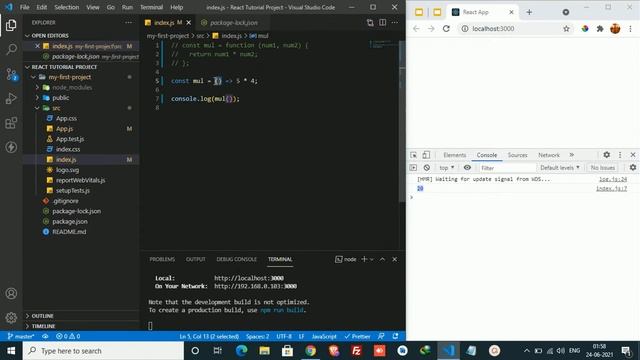Open the File menu
Screen dimensions: 640x360
[24, 7]
